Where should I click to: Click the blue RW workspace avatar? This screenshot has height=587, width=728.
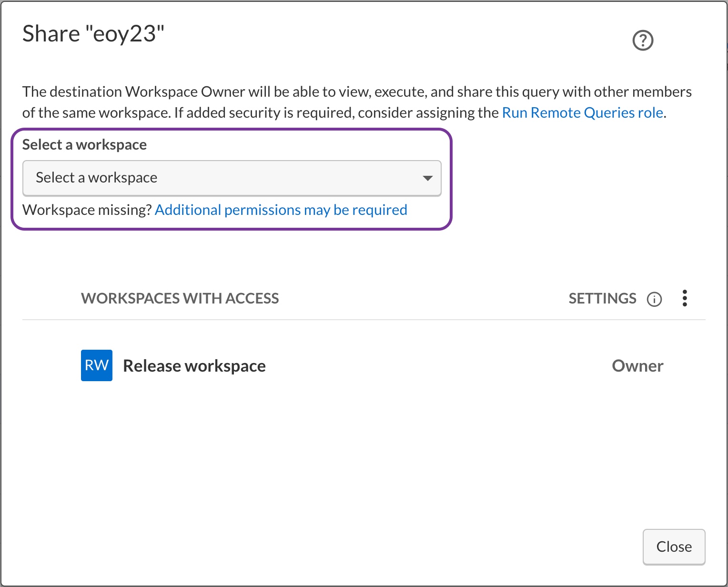click(97, 365)
